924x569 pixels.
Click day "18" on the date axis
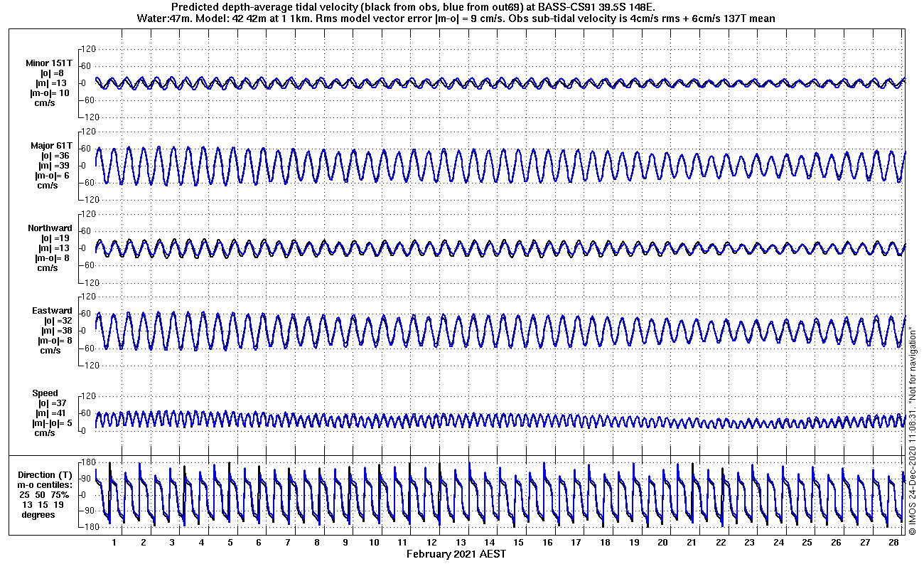tap(605, 542)
